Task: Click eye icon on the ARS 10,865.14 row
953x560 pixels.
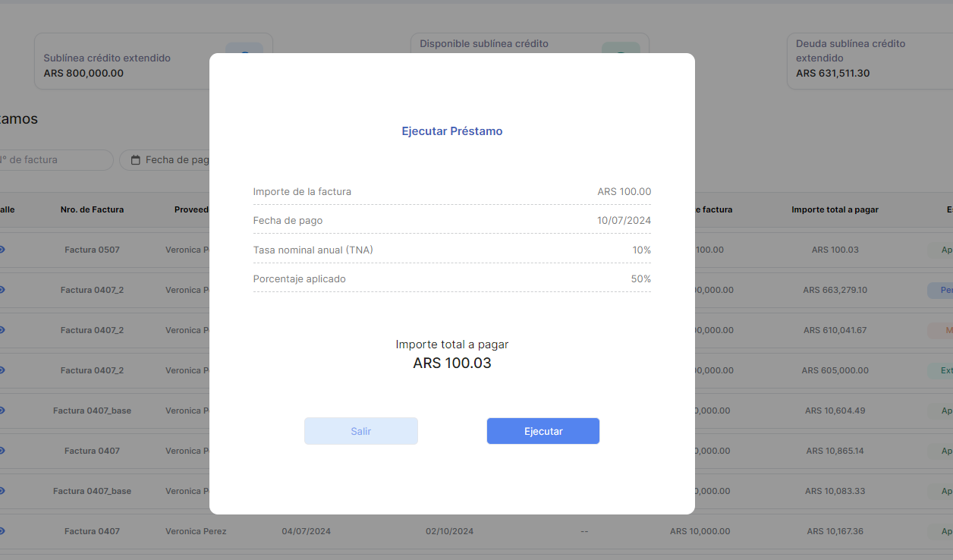Action: pyautogui.click(x=2, y=451)
